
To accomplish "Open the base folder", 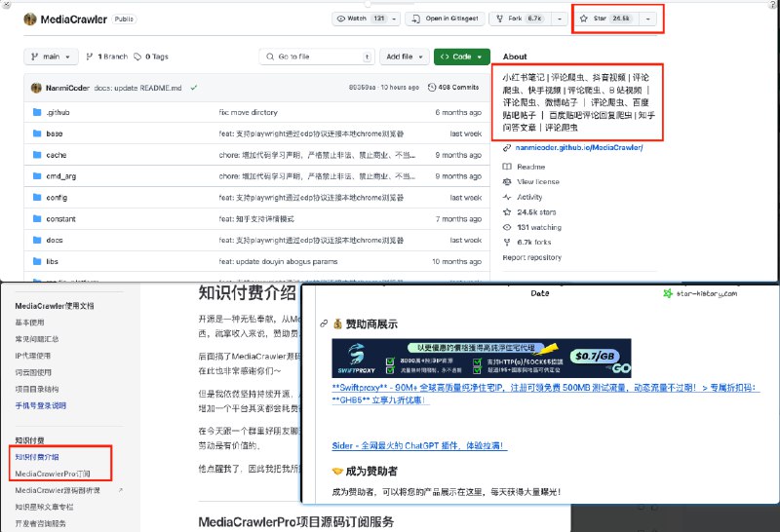I will tap(55, 133).
